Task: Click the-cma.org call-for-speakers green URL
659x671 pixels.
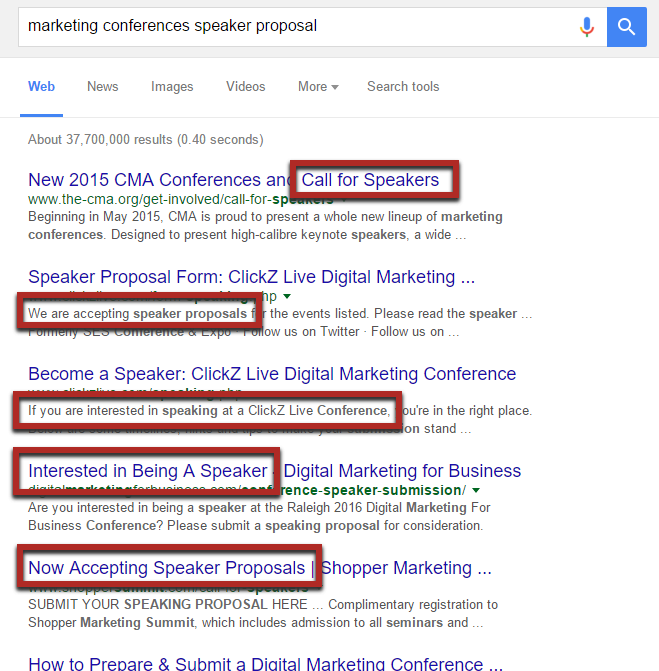Action: (x=181, y=199)
